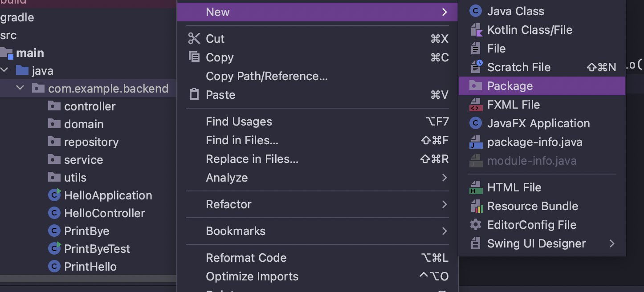The width and height of the screenshot is (644, 292).
Task: Click the Paste clipboard icon
Action: 194,95
